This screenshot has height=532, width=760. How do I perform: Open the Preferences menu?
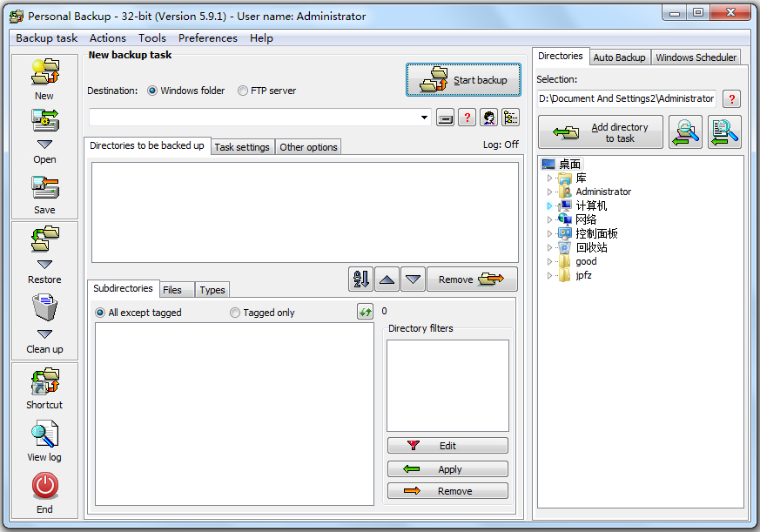(207, 37)
